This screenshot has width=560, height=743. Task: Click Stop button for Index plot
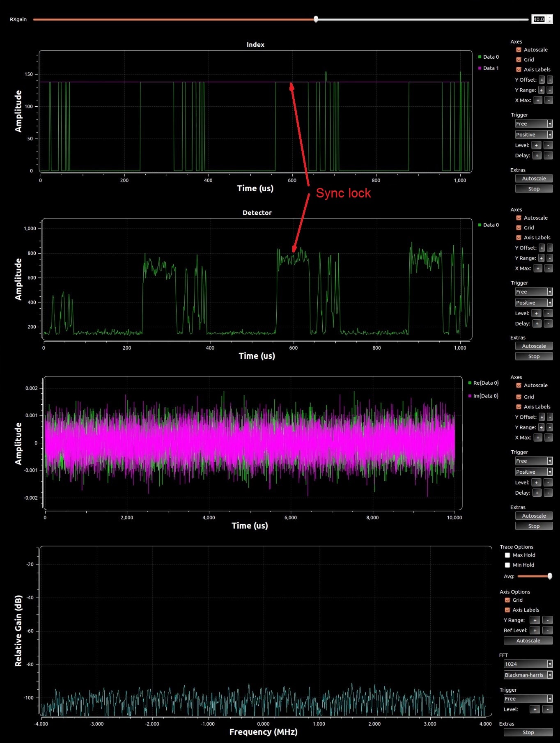pyautogui.click(x=534, y=189)
